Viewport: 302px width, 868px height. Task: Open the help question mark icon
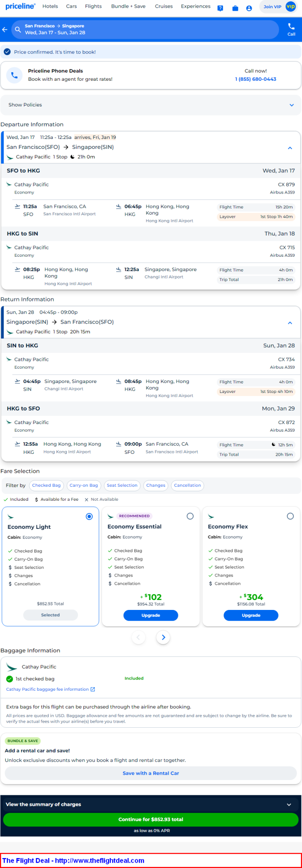click(220, 8)
